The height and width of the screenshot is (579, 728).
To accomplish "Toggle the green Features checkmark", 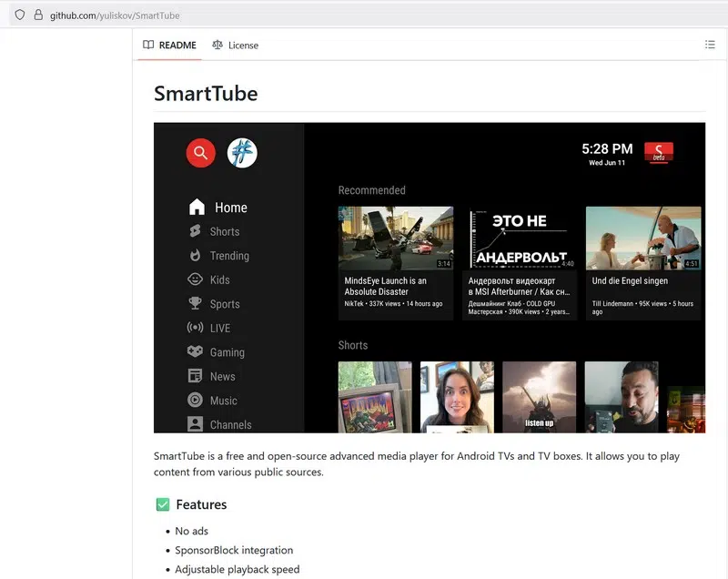I will [163, 503].
